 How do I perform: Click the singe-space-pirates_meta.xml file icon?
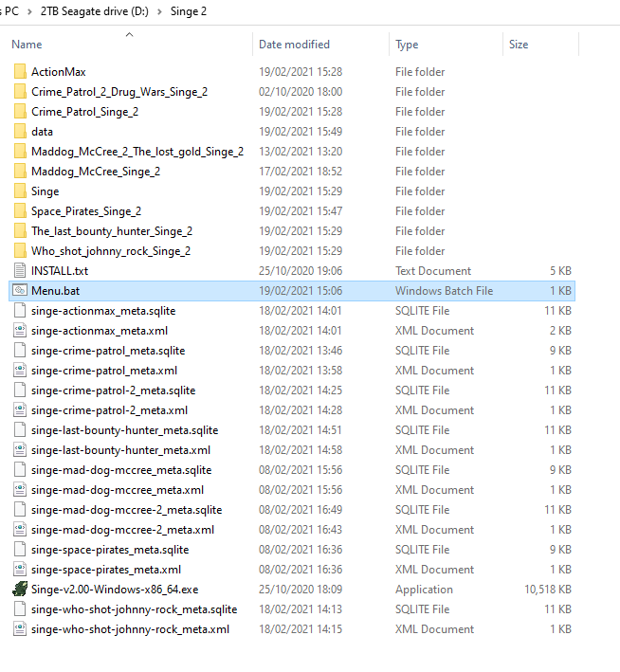(x=20, y=569)
